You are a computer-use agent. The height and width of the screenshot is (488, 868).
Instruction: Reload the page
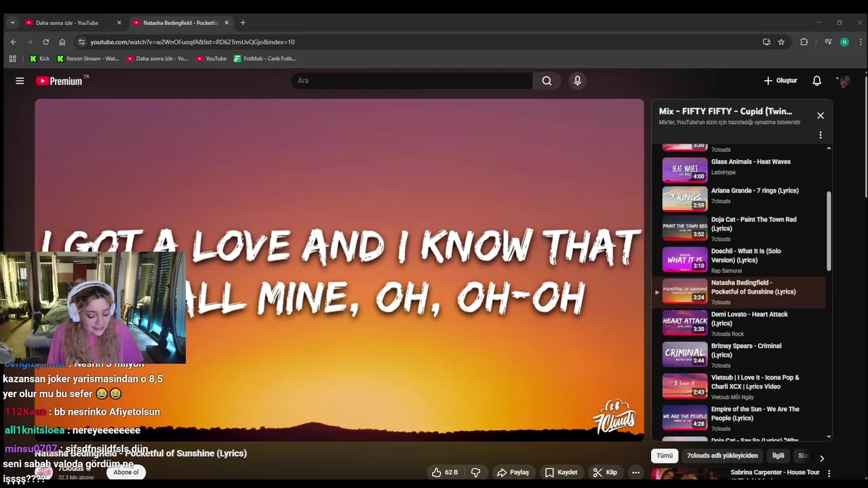46,42
